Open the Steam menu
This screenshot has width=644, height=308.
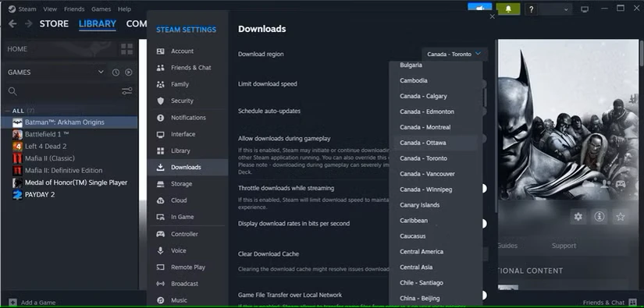click(x=27, y=9)
